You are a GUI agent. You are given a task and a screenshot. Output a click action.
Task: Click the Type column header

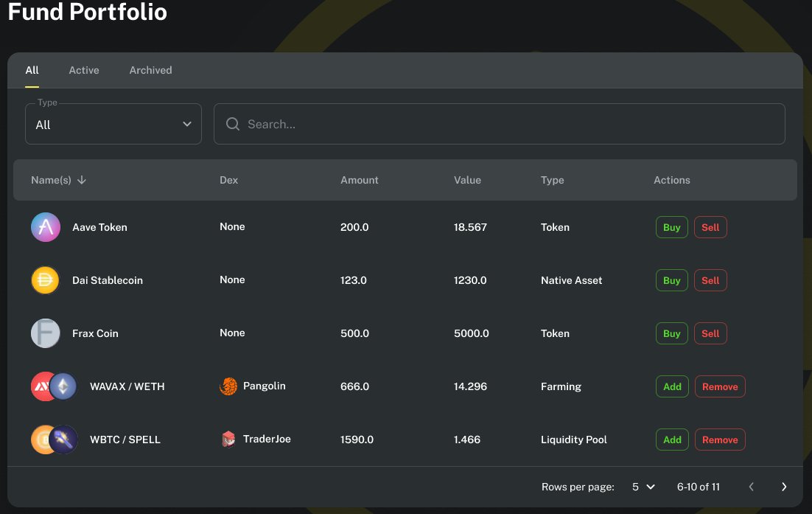click(x=552, y=180)
